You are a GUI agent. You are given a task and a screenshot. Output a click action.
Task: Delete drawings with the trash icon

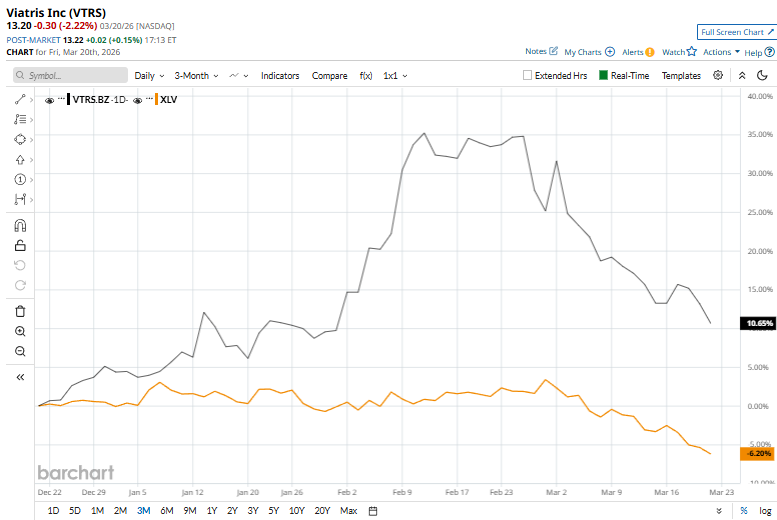point(20,311)
